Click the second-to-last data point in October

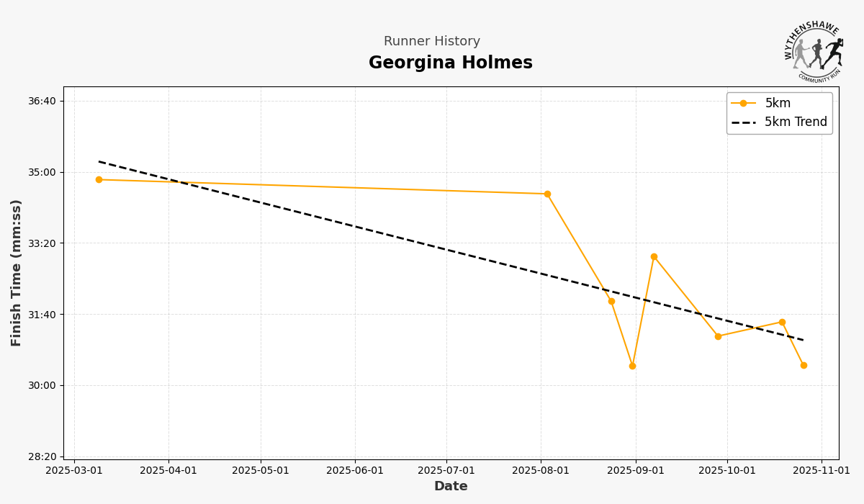(x=782, y=322)
